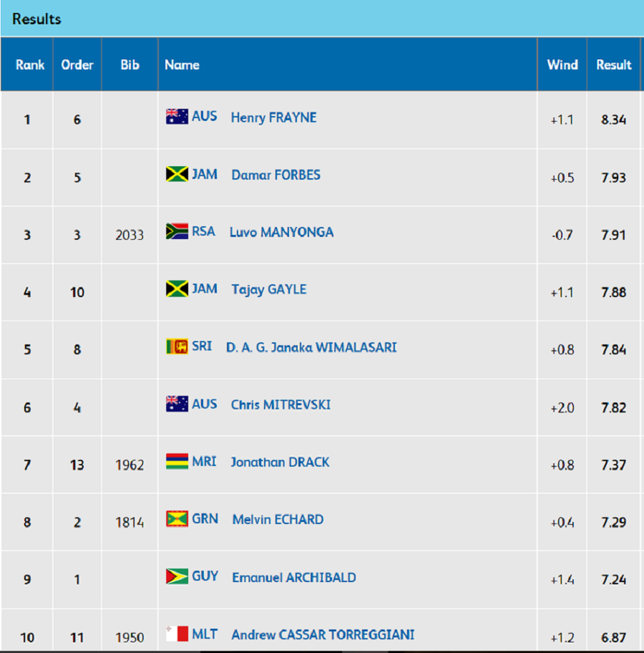The width and height of the screenshot is (644, 653).
Task: Click the Sri Lanka flag icon
Action: 177,347
